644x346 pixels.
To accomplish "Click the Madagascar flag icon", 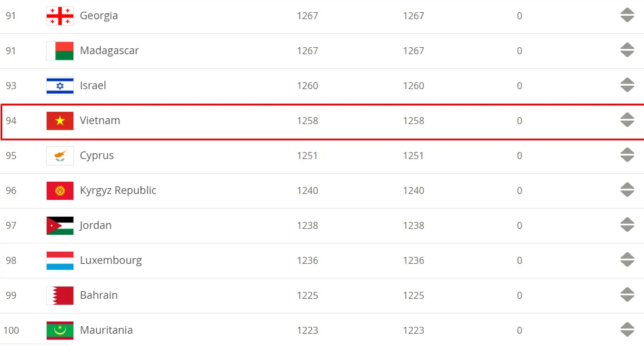I will coord(60,51).
